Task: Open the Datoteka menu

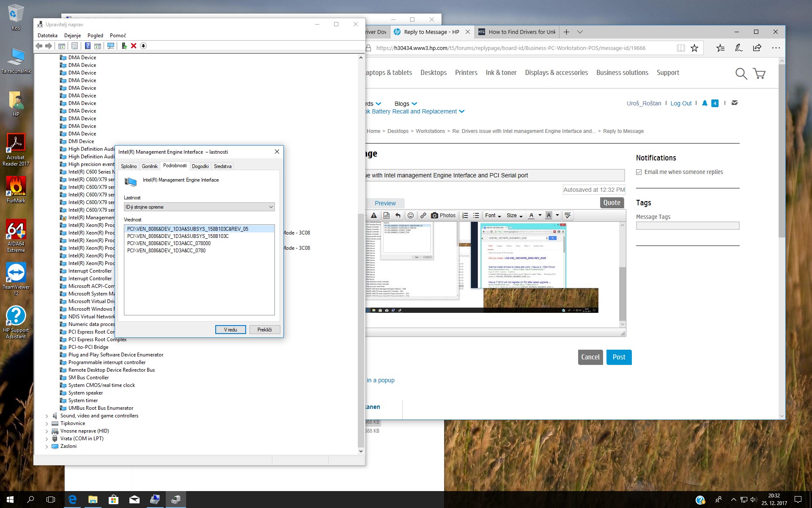Action: click(x=47, y=36)
